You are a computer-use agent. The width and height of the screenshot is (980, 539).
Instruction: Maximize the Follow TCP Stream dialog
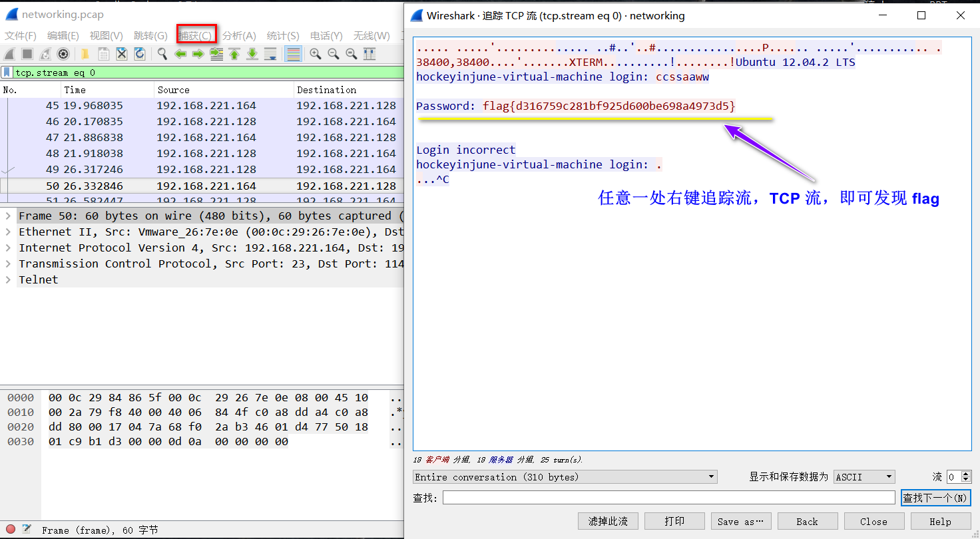click(921, 15)
